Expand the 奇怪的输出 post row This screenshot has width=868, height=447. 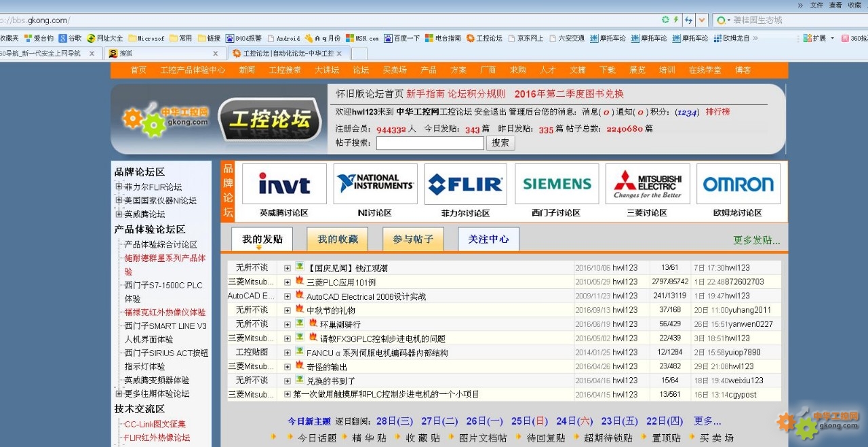(x=288, y=366)
